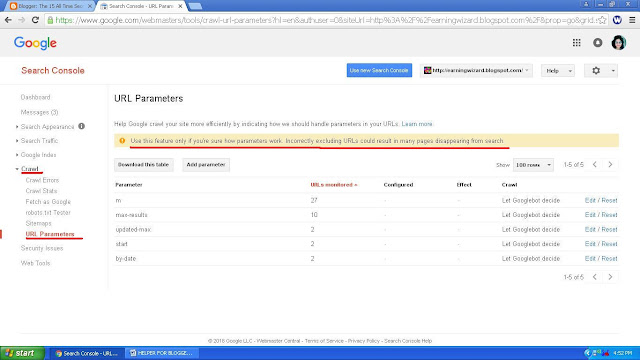Expand Search Traffic section
This screenshot has width=640, height=360.
[17, 140]
